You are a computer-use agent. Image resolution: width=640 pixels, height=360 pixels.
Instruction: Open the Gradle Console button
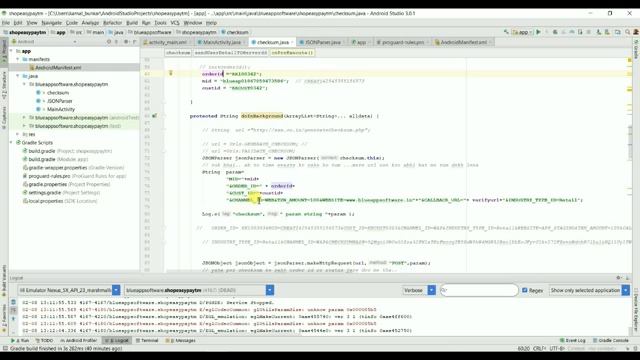pyautogui.click(x=611, y=340)
